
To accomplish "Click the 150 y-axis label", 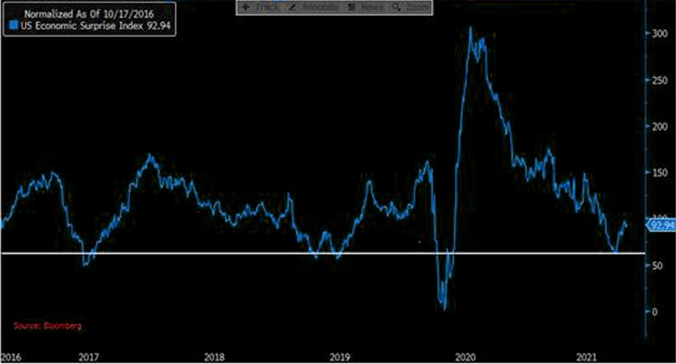I will (x=660, y=173).
